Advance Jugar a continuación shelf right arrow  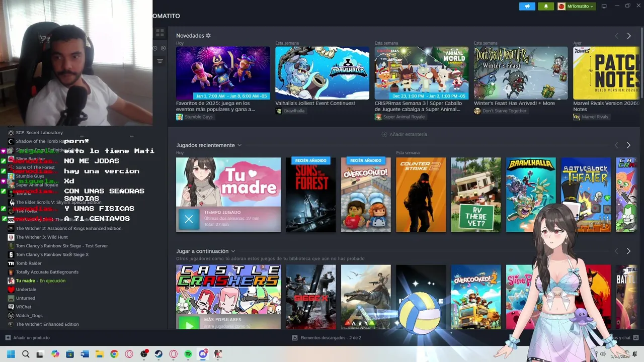pos(628,251)
